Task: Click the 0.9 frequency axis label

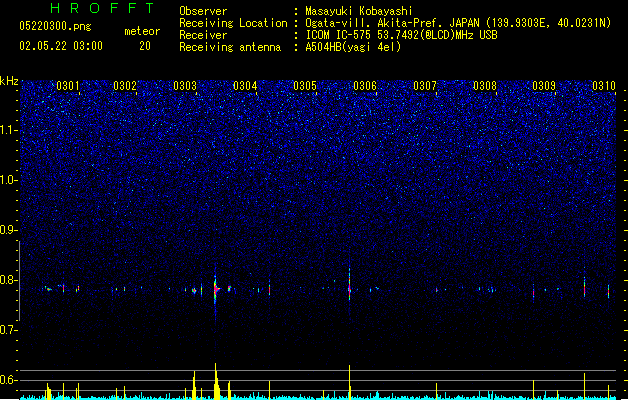Action: click(8, 230)
